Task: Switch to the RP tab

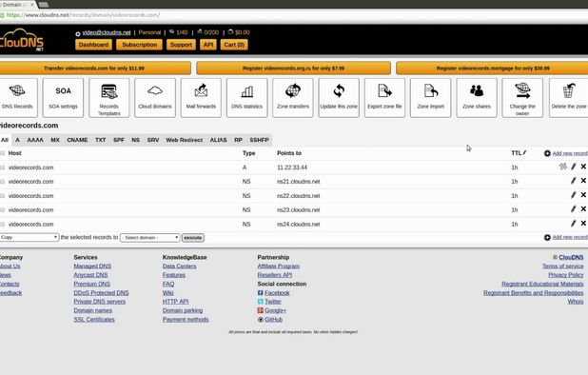Action: tap(238, 140)
